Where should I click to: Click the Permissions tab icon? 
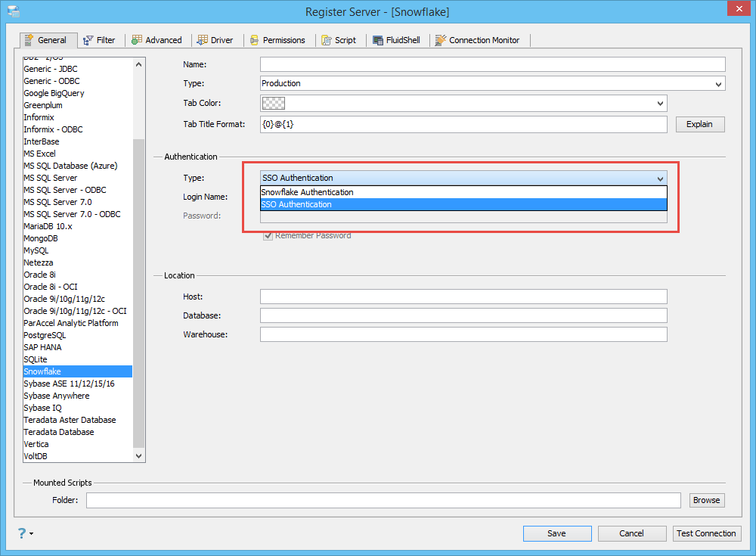(254, 41)
